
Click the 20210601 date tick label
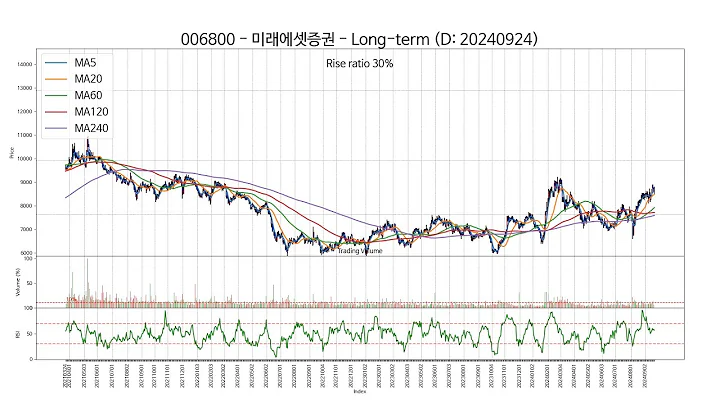coord(97,376)
